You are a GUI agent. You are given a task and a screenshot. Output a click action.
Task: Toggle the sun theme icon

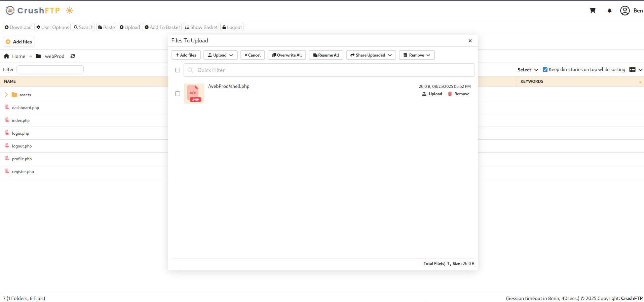(x=70, y=10)
